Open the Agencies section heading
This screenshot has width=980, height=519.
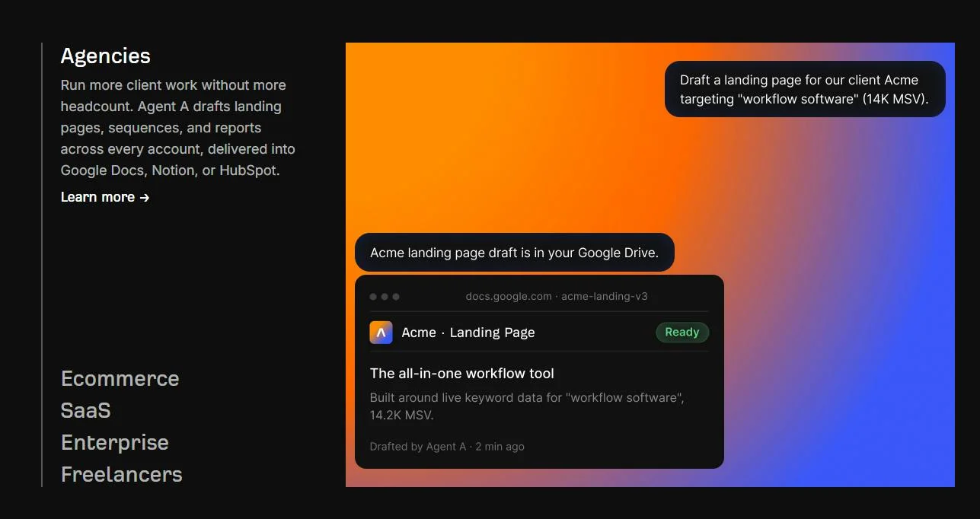[105, 56]
